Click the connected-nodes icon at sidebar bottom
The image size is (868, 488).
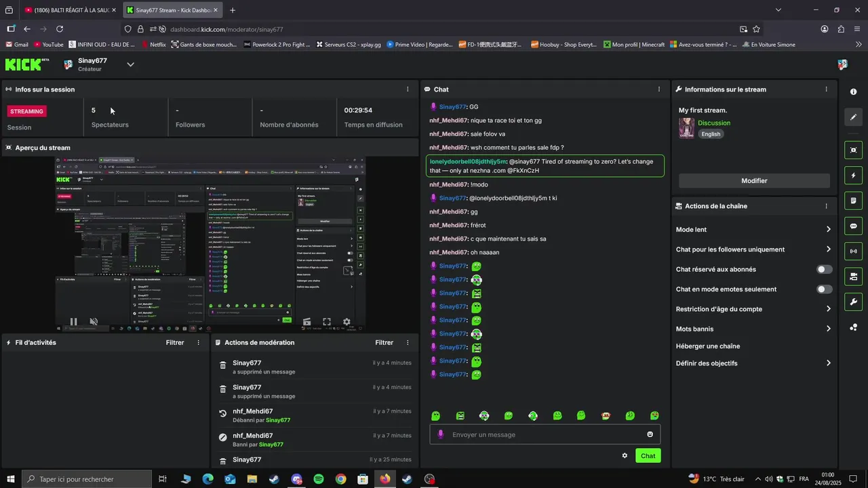(853, 327)
